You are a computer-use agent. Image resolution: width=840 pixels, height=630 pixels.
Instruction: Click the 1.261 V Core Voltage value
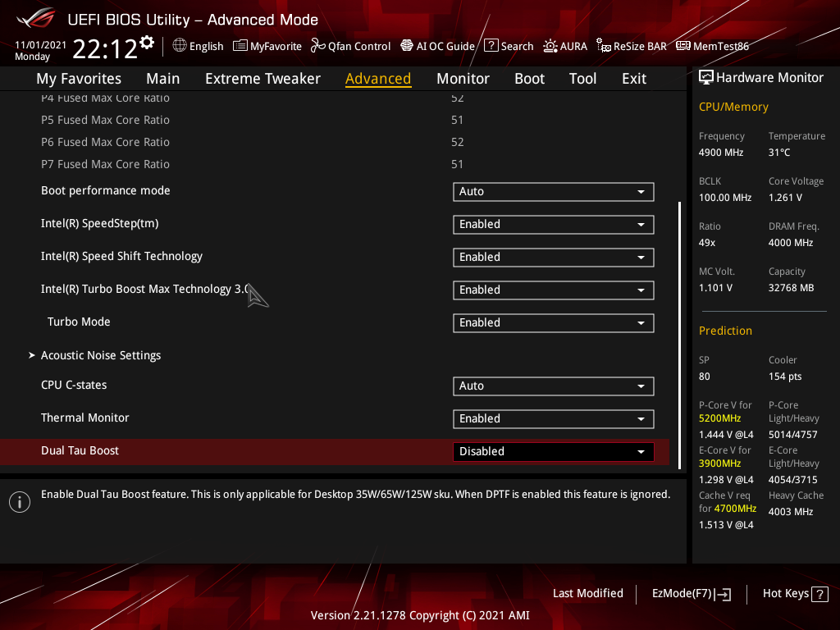tap(785, 198)
